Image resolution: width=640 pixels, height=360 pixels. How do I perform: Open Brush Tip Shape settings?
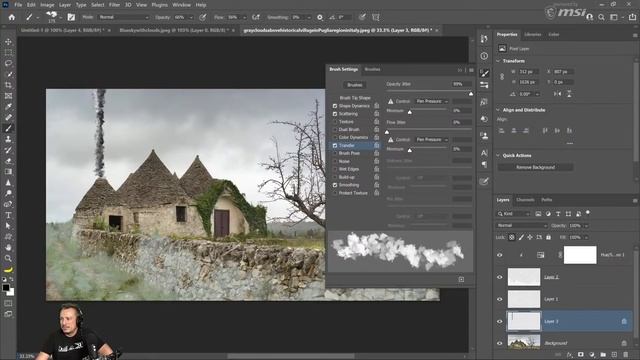pyautogui.click(x=355, y=98)
